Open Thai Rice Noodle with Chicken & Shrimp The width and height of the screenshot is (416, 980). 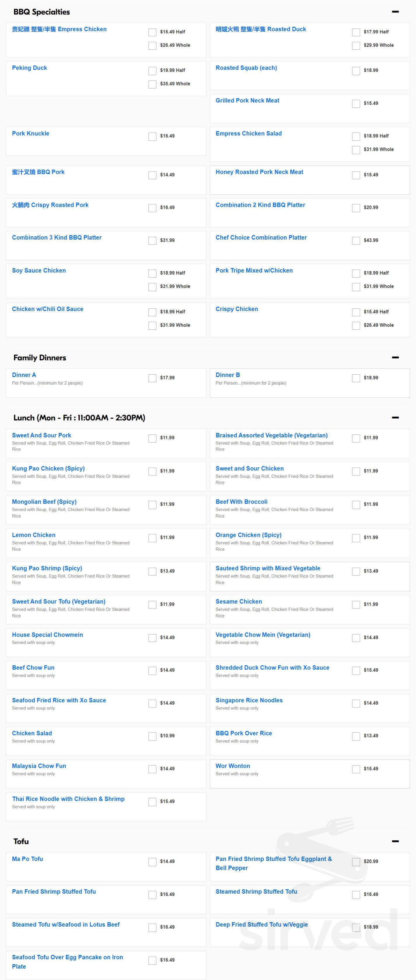tap(68, 799)
